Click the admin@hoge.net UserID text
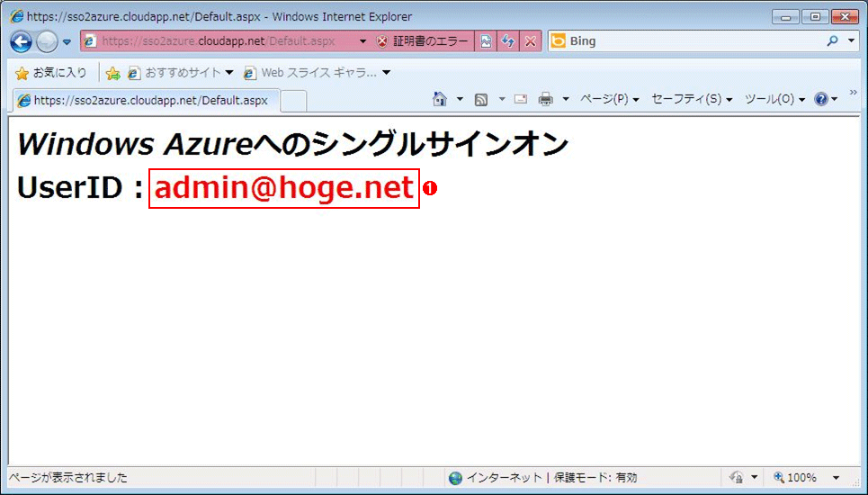868x495 pixels. 284,188
